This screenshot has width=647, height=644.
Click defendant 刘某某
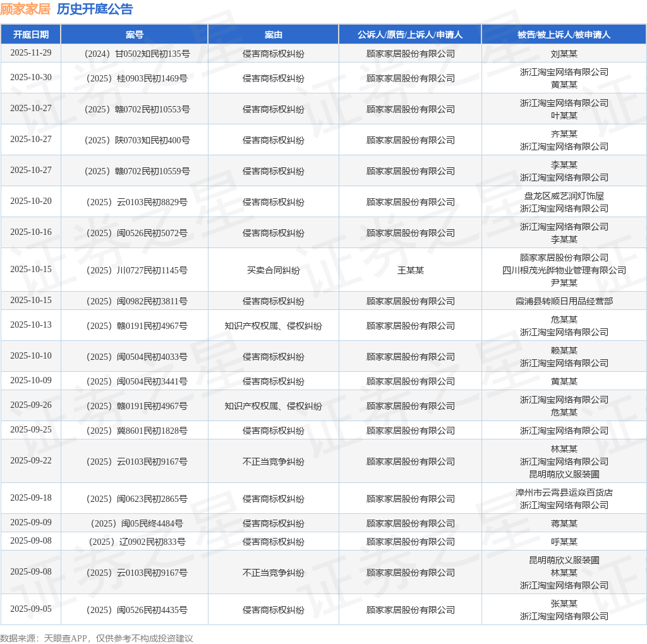[564, 54]
